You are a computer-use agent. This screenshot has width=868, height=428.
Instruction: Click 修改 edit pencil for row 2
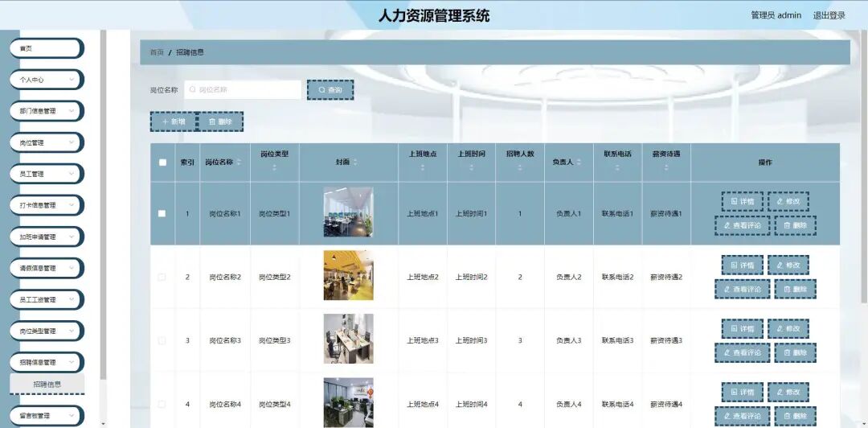780,265
